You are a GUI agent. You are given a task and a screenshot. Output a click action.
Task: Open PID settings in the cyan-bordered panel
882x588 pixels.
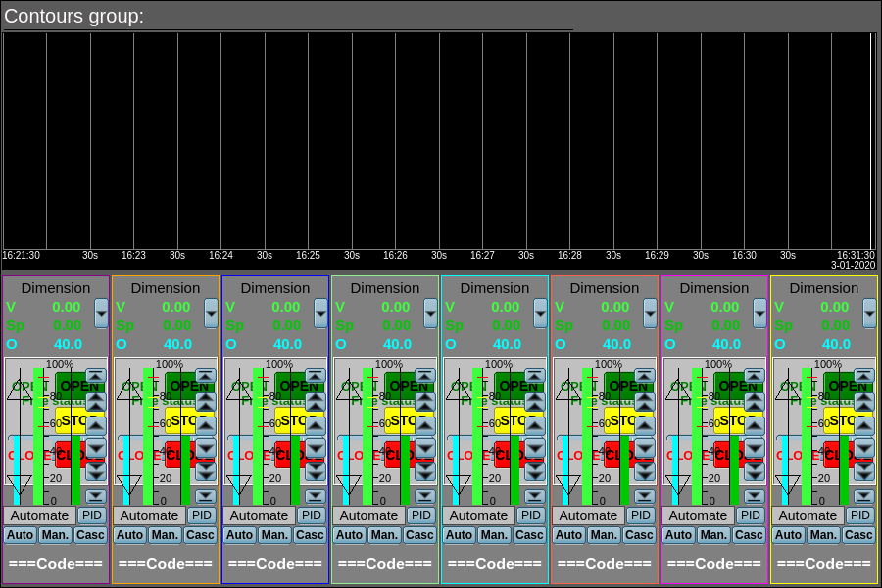point(530,515)
